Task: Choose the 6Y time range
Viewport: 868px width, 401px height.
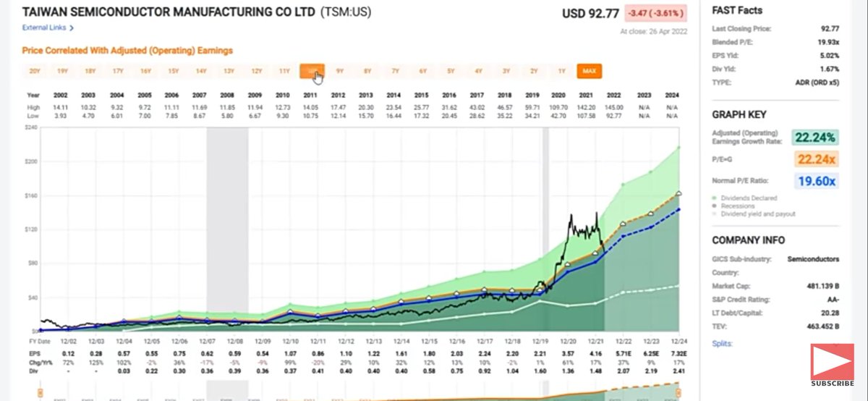Action: point(423,71)
